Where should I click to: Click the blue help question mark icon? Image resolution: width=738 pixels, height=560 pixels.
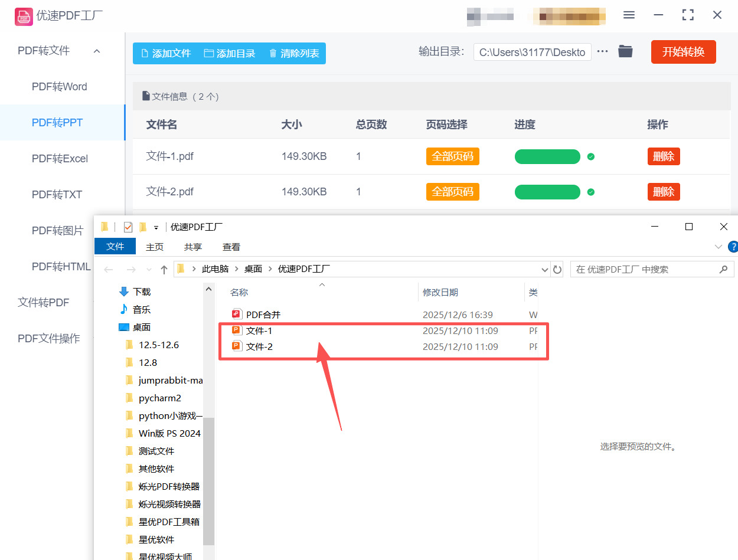pyautogui.click(x=733, y=247)
